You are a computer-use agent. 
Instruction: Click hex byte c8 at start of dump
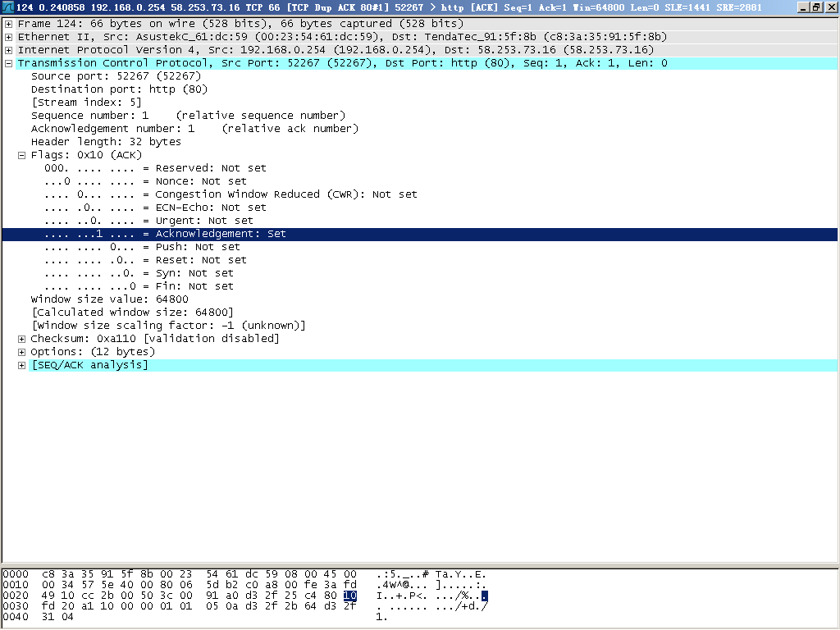pos(48,574)
